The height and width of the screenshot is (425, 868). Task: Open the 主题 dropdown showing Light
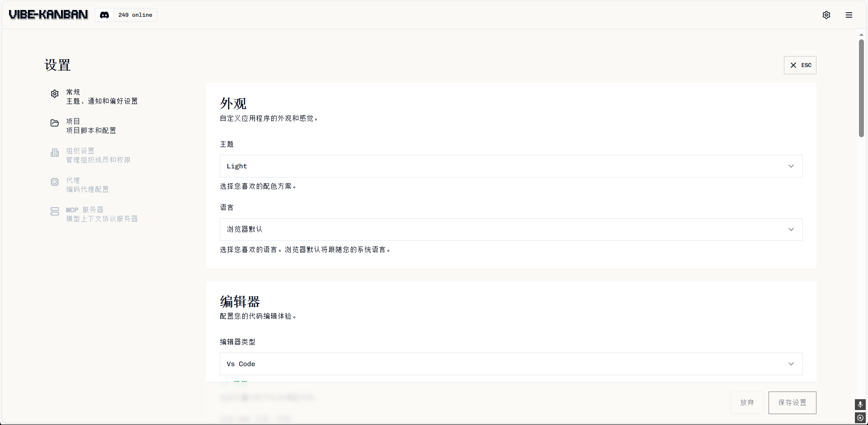point(511,166)
